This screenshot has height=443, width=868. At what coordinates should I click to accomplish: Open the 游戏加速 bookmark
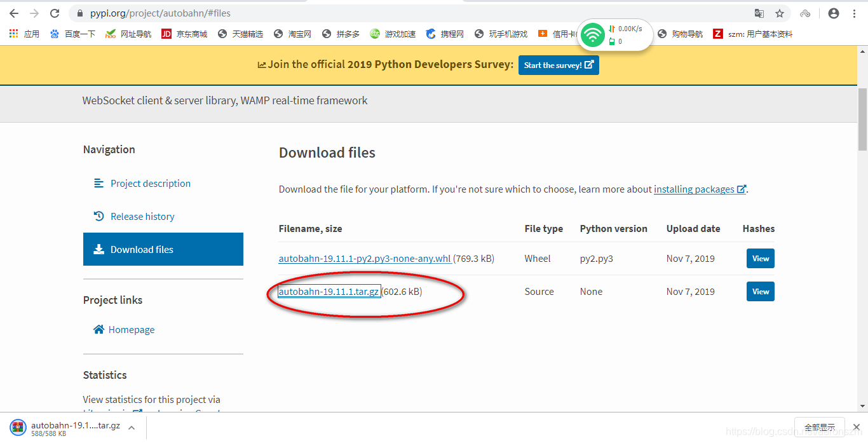393,34
